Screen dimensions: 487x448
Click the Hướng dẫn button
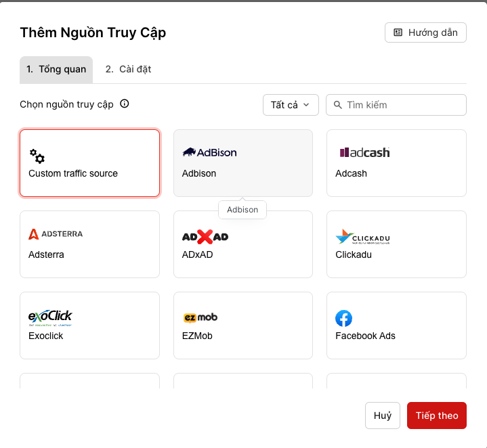click(x=425, y=32)
